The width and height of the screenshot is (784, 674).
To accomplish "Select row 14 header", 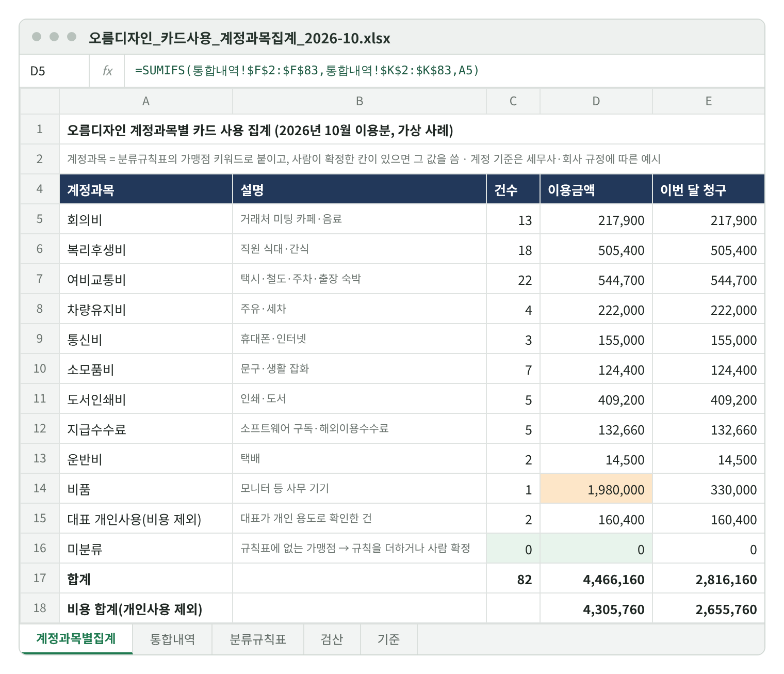I will [40, 489].
